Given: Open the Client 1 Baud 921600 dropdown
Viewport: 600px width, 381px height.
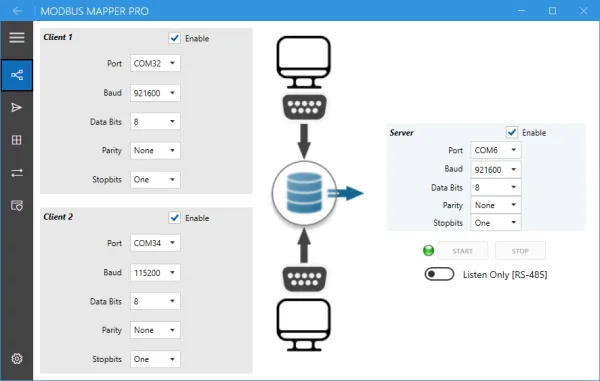Looking at the screenshot, I should tap(155, 93).
